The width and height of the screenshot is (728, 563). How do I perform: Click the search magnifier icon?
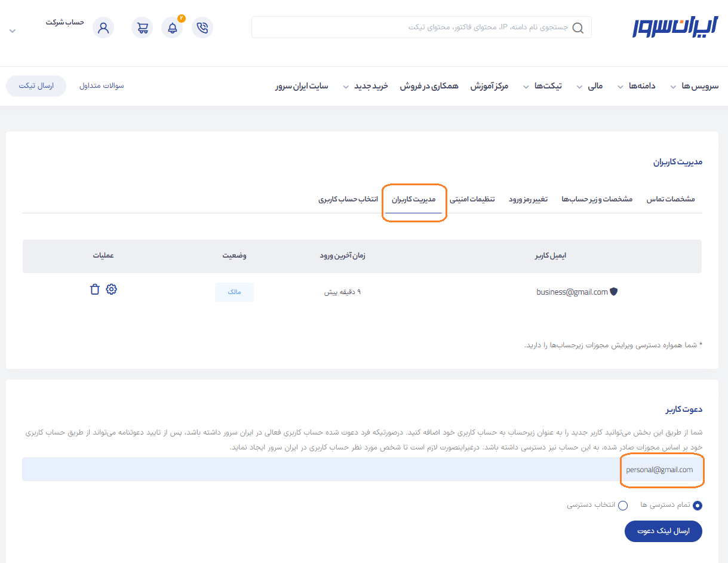[578, 28]
